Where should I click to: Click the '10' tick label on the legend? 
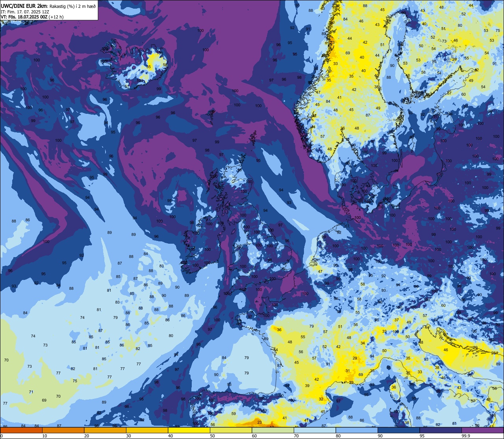(x=44, y=436)
